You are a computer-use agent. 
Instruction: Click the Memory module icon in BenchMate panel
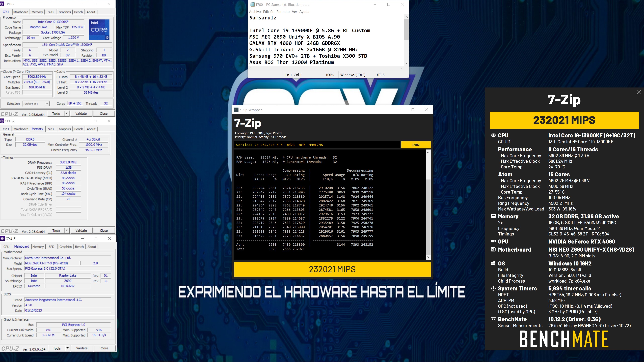pyautogui.click(x=493, y=216)
